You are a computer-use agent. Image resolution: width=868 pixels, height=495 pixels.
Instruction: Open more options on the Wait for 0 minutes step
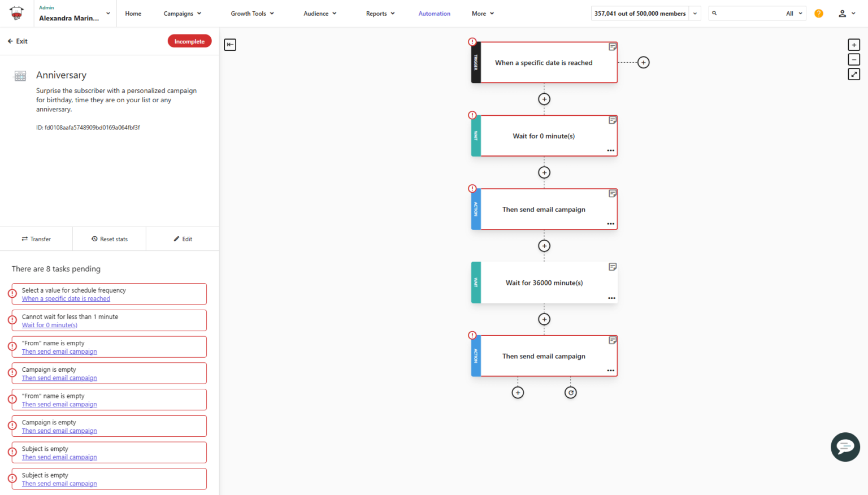click(x=610, y=150)
